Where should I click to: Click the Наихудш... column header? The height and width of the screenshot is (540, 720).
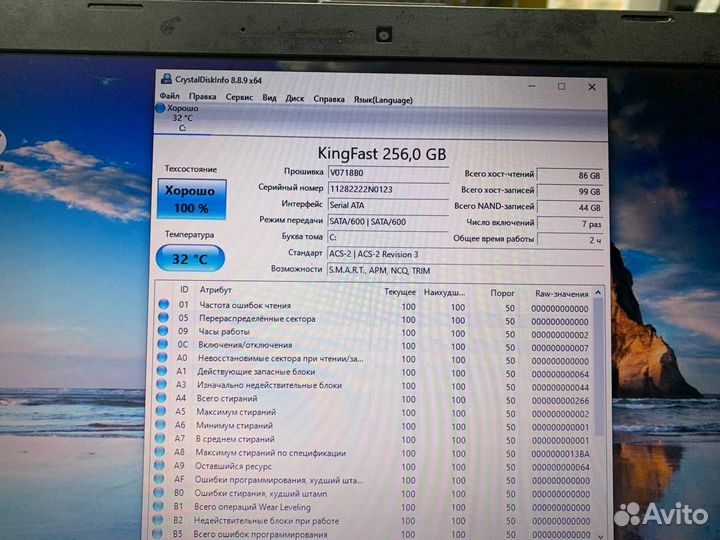click(444, 292)
